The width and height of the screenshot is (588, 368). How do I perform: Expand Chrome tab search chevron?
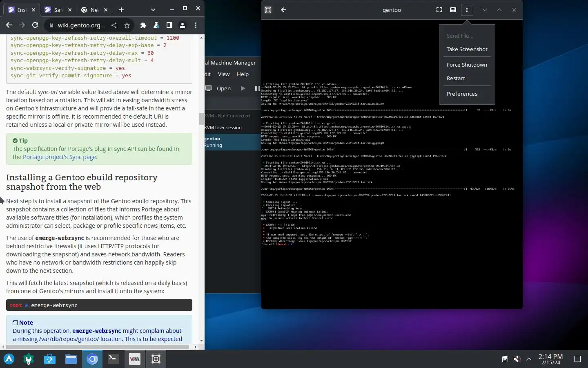pyautogui.click(x=153, y=10)
